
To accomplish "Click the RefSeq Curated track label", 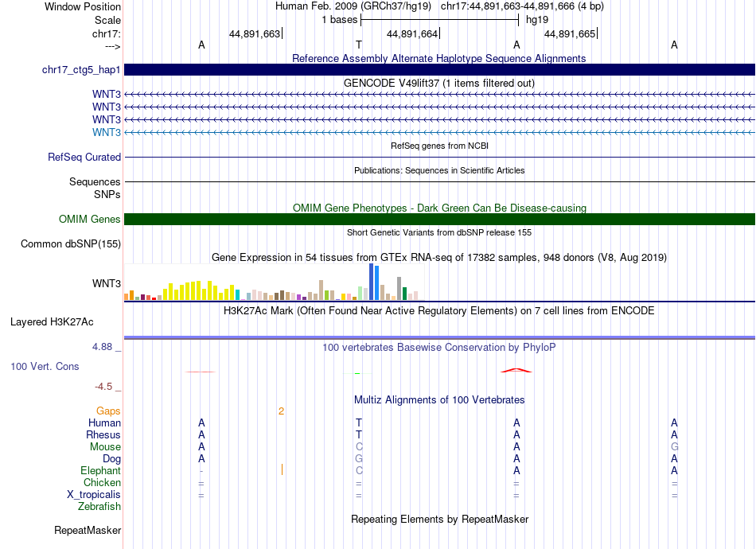I will 84,157.
